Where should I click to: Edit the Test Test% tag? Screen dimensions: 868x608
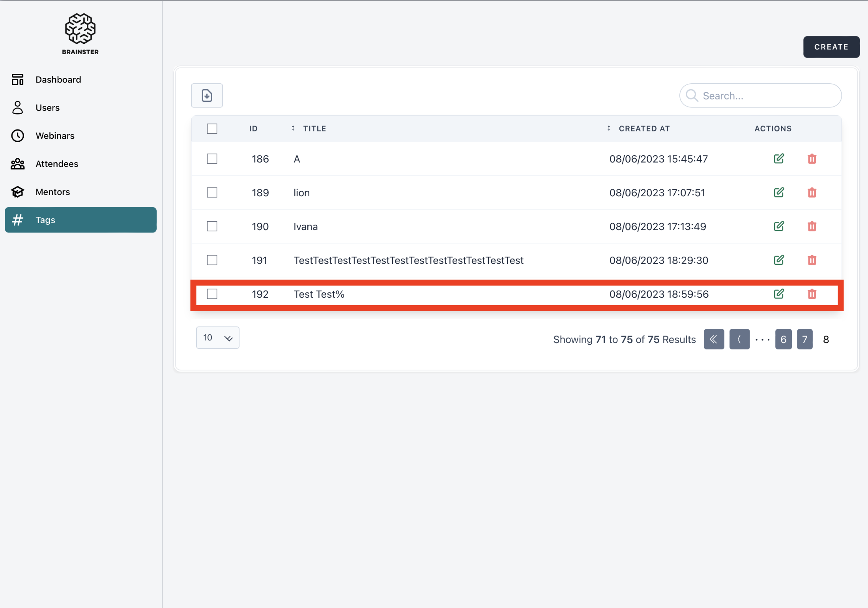(778, 294)
